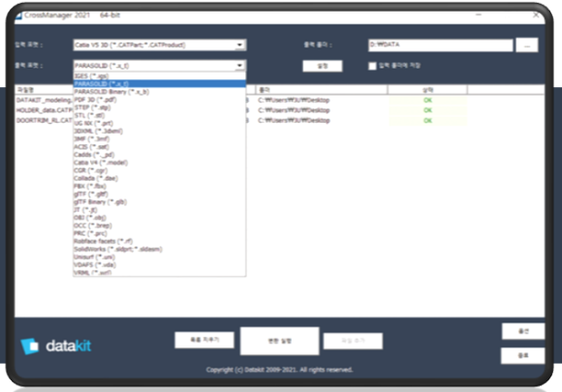Choose PDF 3D (*.pdf) in the list
Viewport: 562px width, 392px height.
(x=160, y=100)
